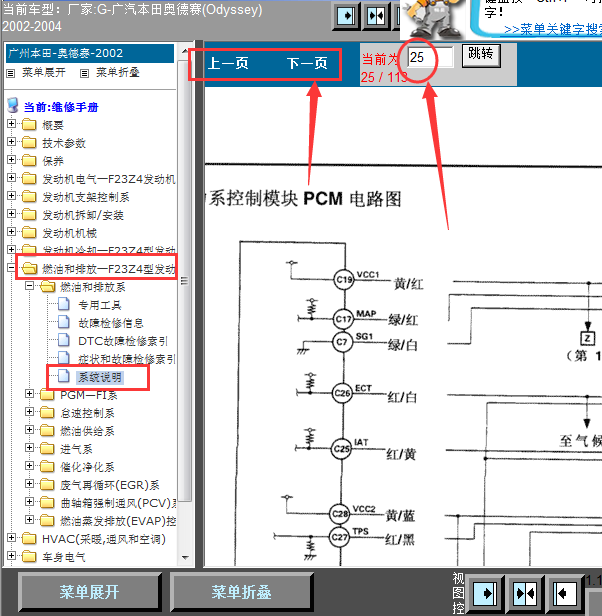602x616 pixels.
Task: Click the 菜单展开 text link above tree
Action: 44,73
